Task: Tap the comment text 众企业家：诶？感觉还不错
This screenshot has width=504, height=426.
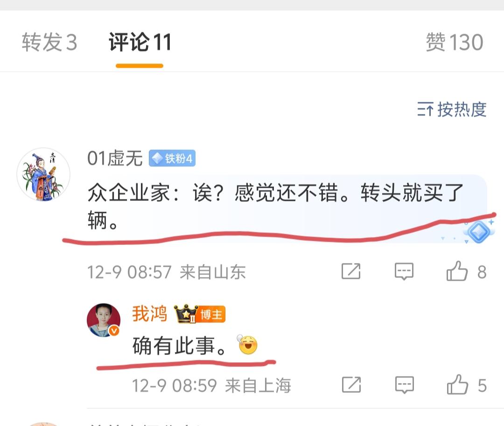Action: (213, 193)
